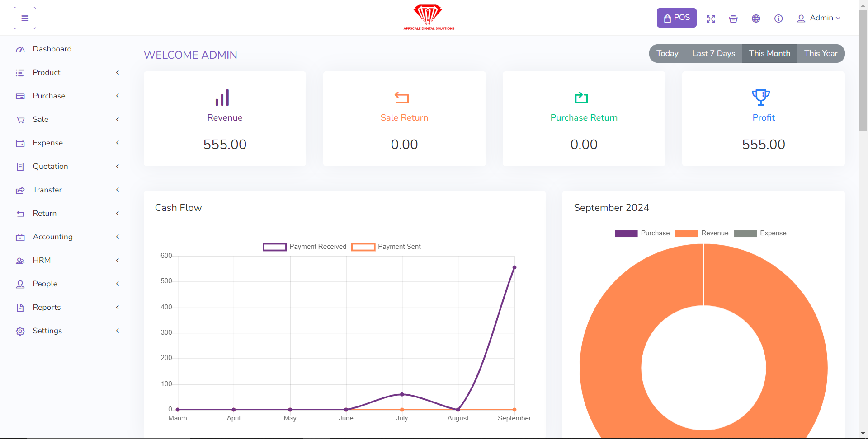
Task: Click the Expense wallet icon
Action: pyautogui.click(x=20, y=143)
